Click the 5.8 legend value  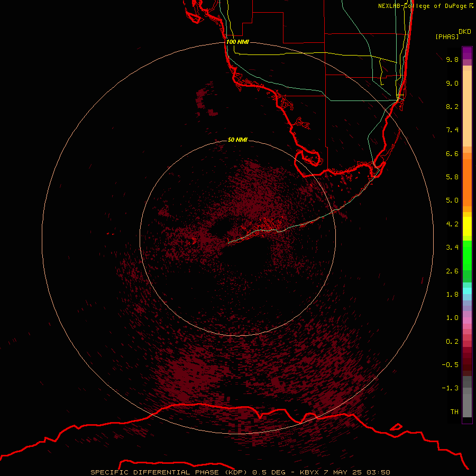pyautogui.click(x=452, y=177)
